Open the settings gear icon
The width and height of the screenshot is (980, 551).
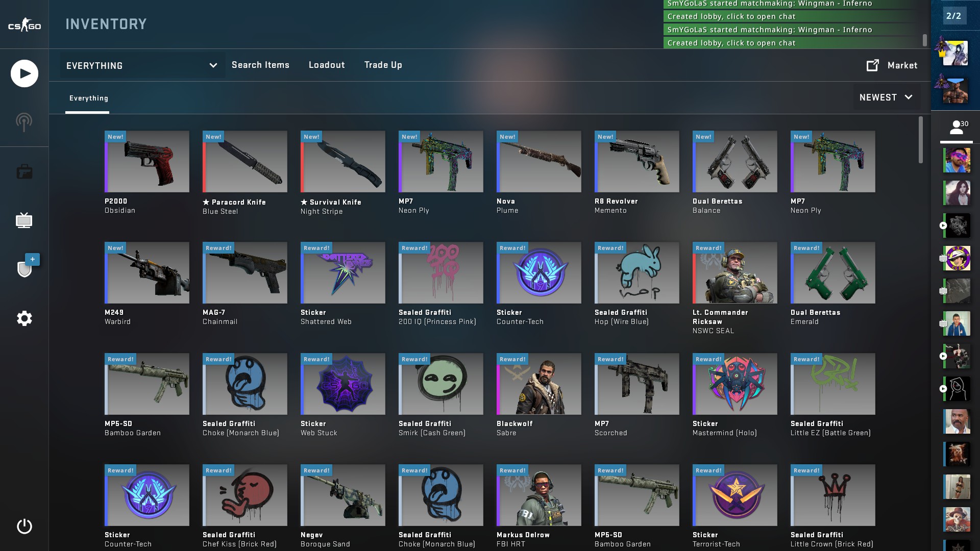click(24, 318)
